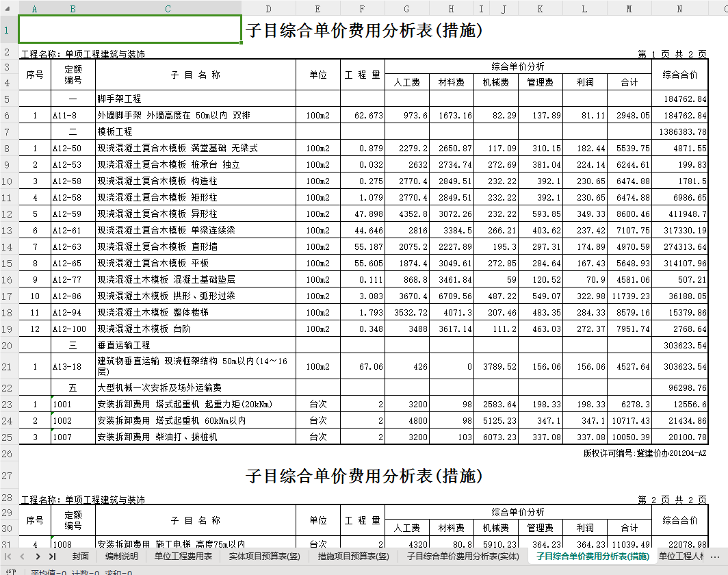Select the quota code cell A11-8
Screen dimensions: 728x575
tap(73, 115)
